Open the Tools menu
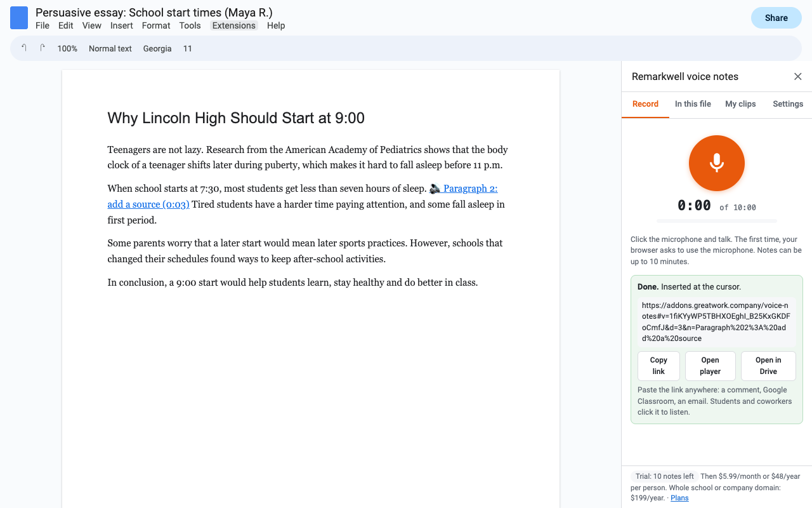 (x=190, y=25)
